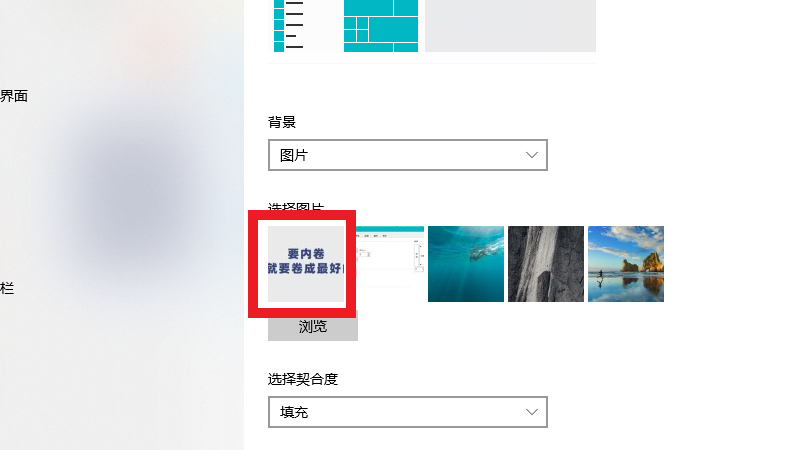This screenshot has height=450, width=800.
Task: Select the 要内卷 text picture thumbnail
Action: (x=306, y=264)
